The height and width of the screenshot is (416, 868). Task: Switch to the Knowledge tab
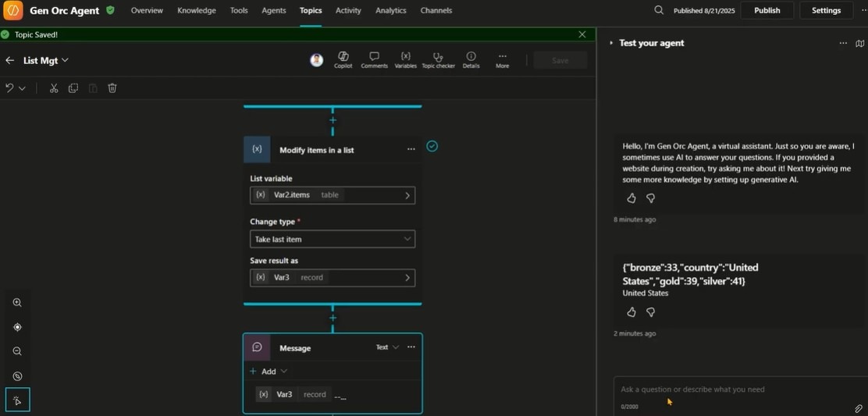point(196,10)
